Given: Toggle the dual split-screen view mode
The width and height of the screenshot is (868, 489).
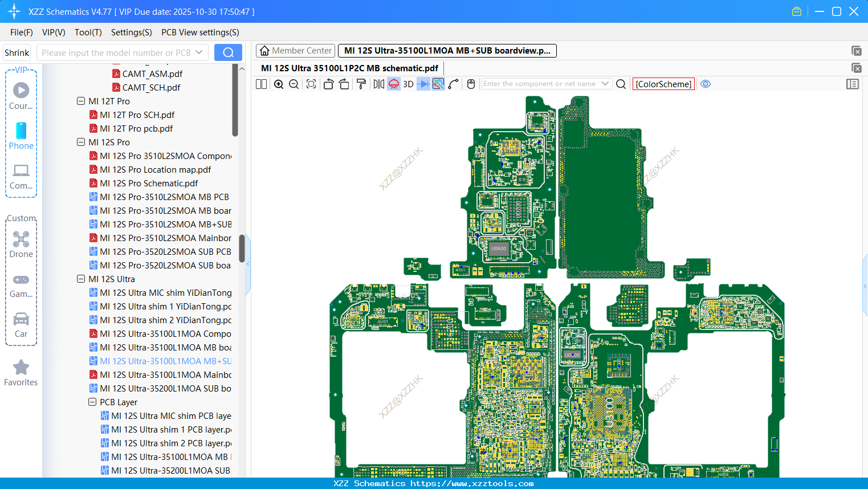Looking at the screenshot, I should point(260,84).
